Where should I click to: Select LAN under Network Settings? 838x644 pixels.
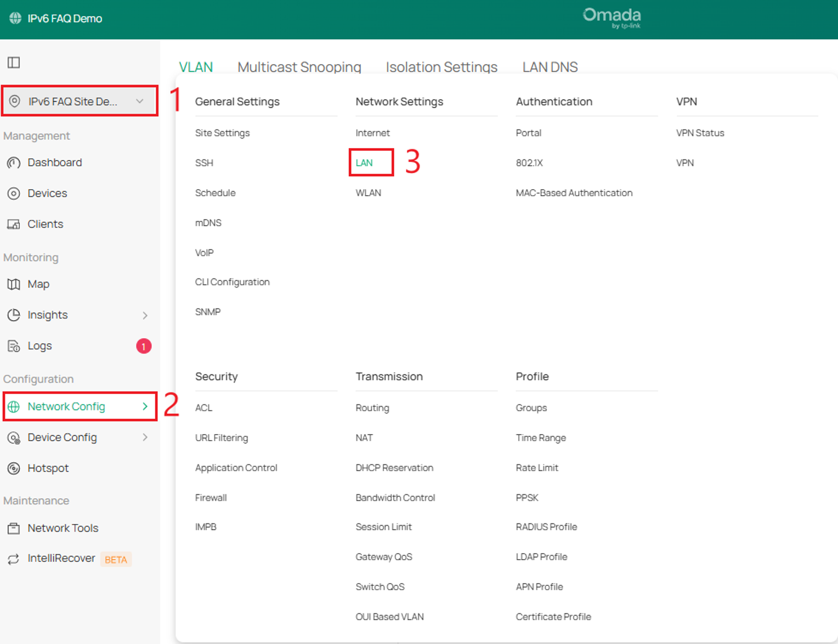[364, 163]
